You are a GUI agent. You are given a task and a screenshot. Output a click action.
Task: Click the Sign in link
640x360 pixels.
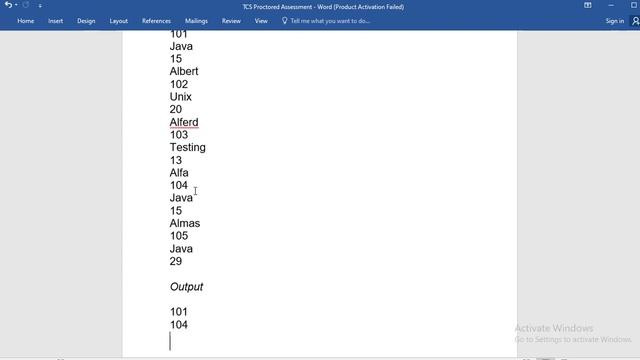615,21
